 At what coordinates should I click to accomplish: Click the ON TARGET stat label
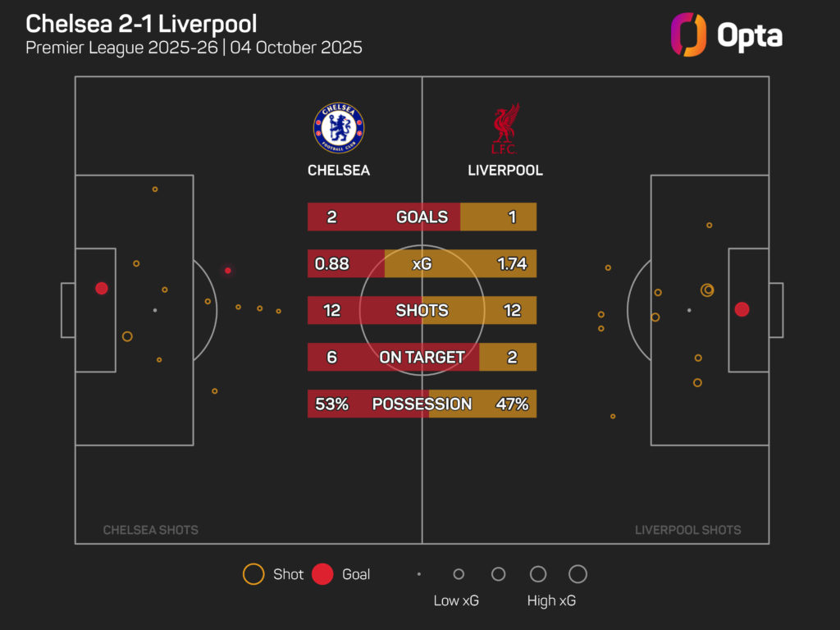(422, 357)
